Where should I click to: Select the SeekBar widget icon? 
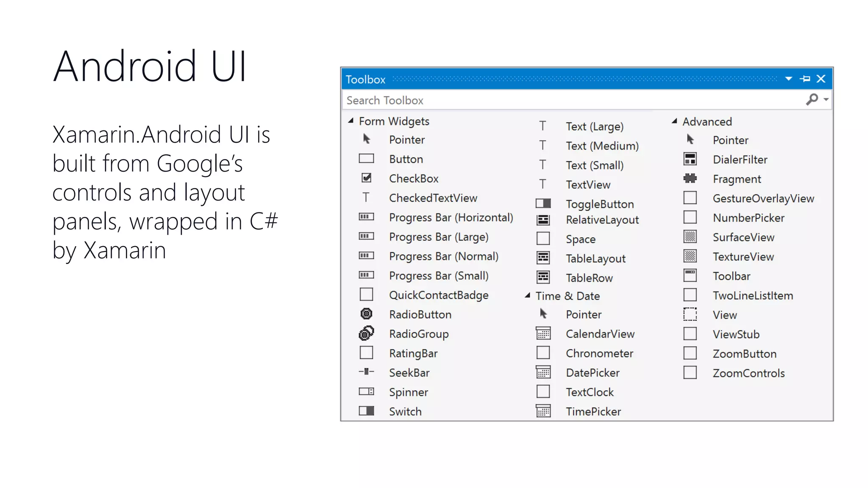367,372
